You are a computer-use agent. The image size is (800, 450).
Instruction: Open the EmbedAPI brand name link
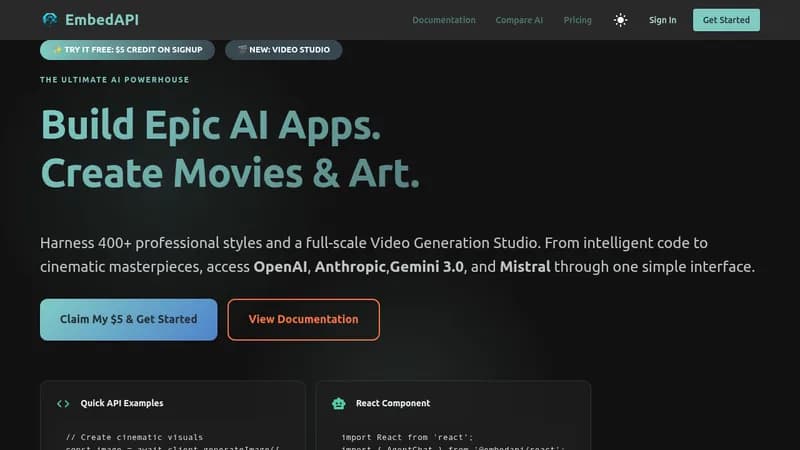(102, 19)
